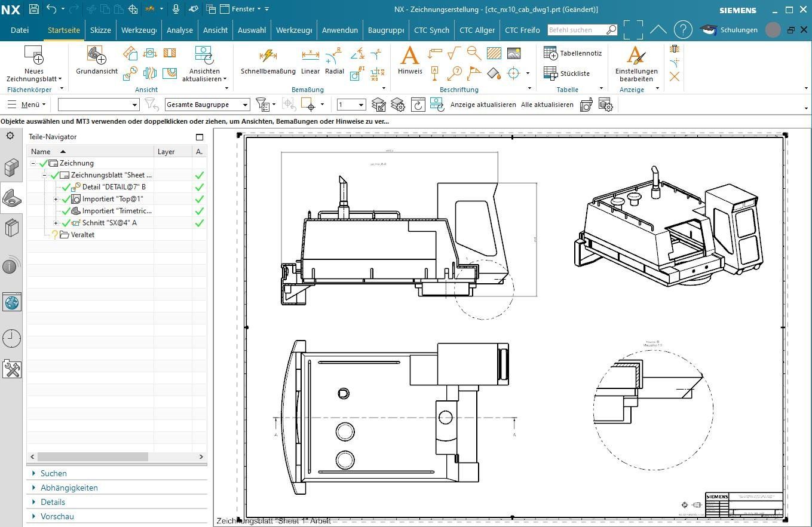Toggle checkmark for Schnitt "SX@4" A
Image resolution: width=812 pixels, height=527 pixels.
click(x=66, y=223)
